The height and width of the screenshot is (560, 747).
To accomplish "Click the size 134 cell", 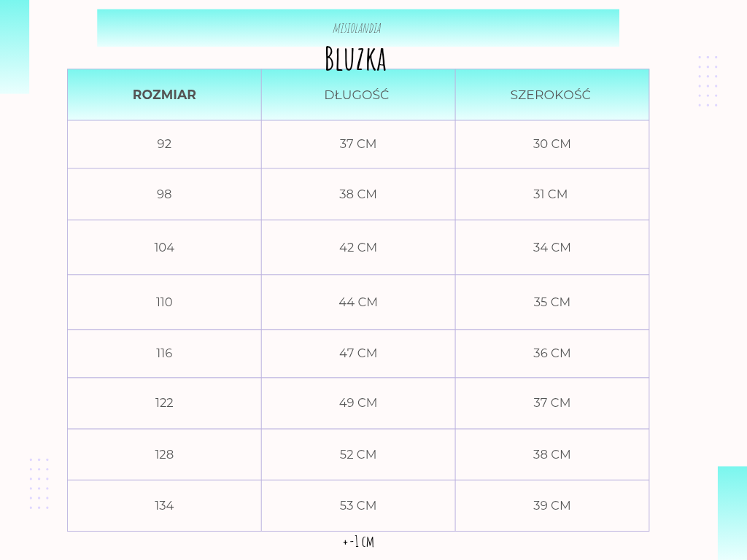I will [164, 505].
